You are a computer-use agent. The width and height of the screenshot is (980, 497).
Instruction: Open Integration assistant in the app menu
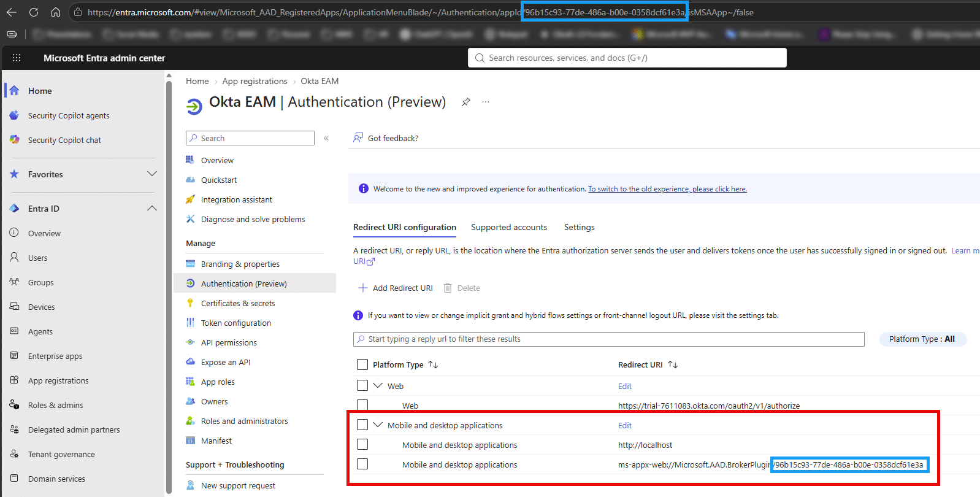click(237, 199)
